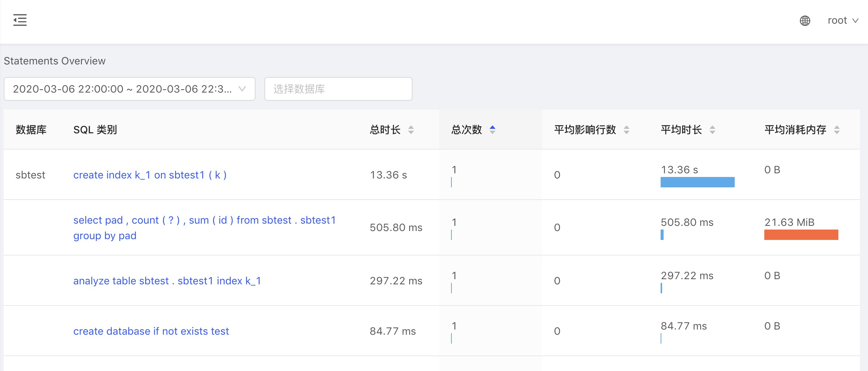Toggle sort arrows on 总次数 column
Screen dimensions: 868x371
(492, 130)
